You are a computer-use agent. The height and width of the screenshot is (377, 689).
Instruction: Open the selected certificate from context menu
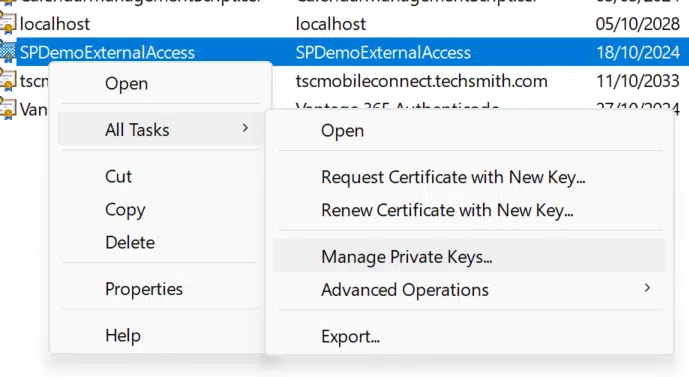tap(126, 83)
